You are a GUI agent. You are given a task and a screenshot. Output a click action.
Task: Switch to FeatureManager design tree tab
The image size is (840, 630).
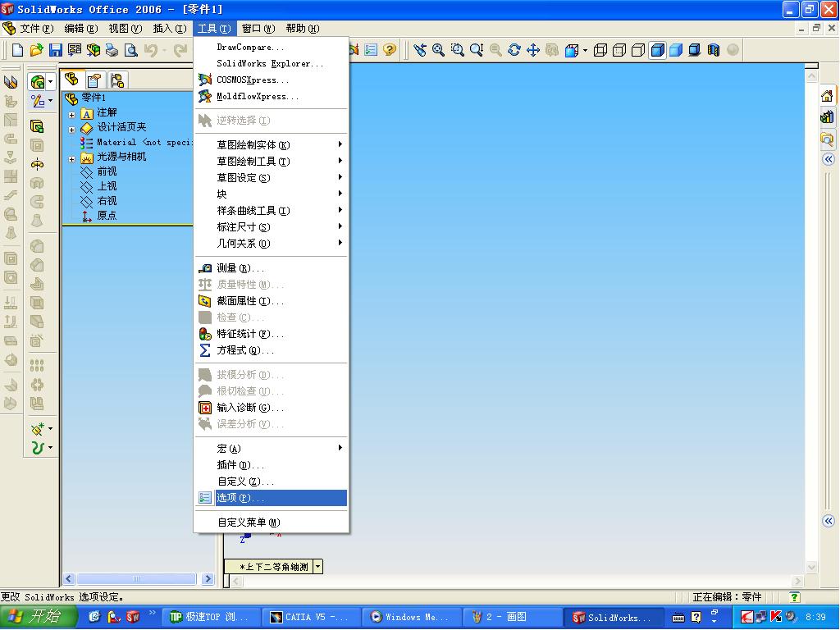[72, 80]
